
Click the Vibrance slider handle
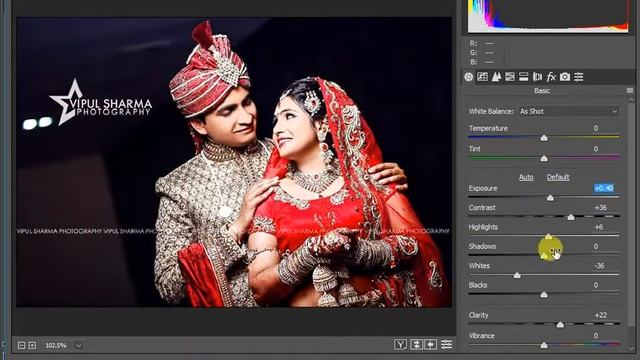544,345
